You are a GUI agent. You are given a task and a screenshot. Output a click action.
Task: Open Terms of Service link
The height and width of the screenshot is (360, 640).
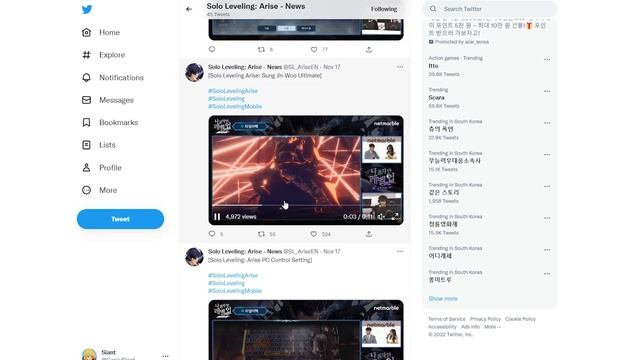pyautogui.click(x=447, y=319)
